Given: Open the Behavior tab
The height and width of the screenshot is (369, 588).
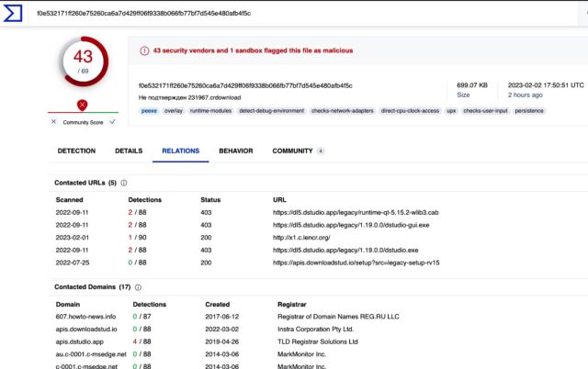Looking at the screenshot, I should 236,151.
